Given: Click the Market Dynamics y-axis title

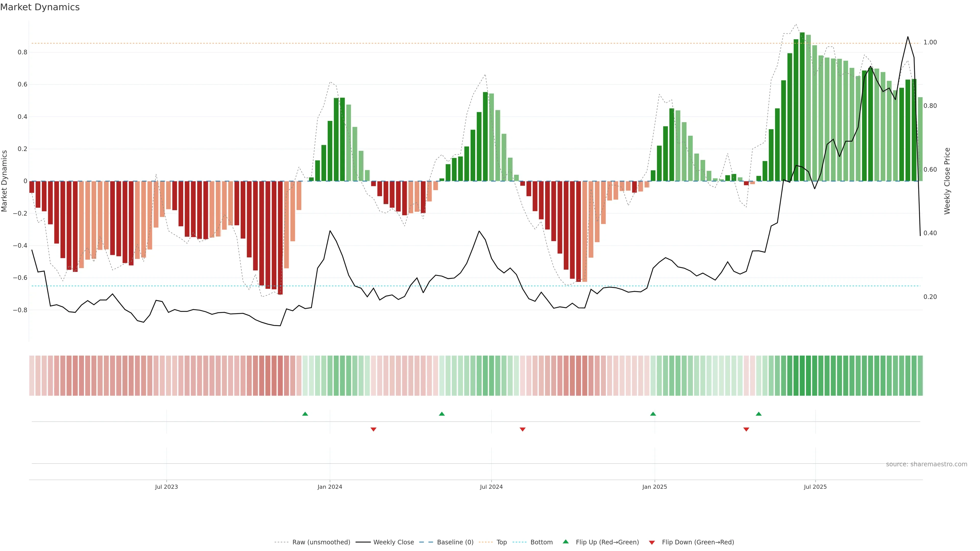Looking at the screenshot, I should [5, 181].
